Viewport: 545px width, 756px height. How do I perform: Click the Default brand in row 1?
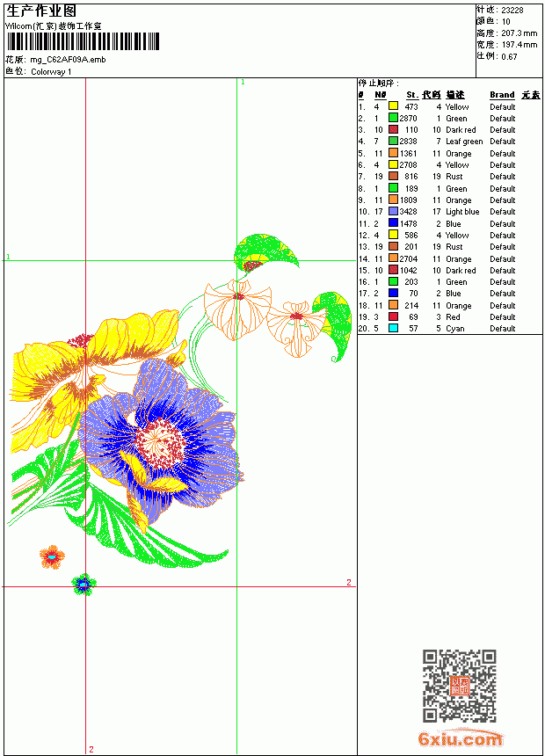[503, 107]
